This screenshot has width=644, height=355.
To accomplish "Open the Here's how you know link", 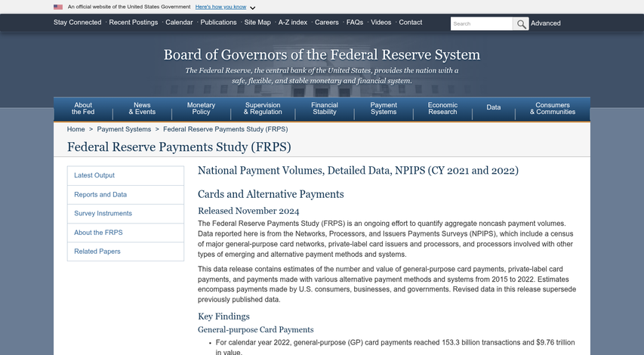I will point(220,7).
